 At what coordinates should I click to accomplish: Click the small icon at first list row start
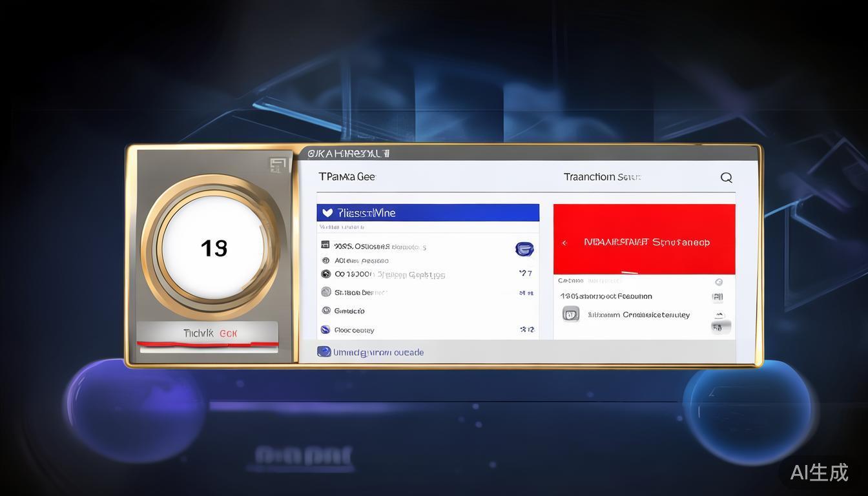pos(325,245)
